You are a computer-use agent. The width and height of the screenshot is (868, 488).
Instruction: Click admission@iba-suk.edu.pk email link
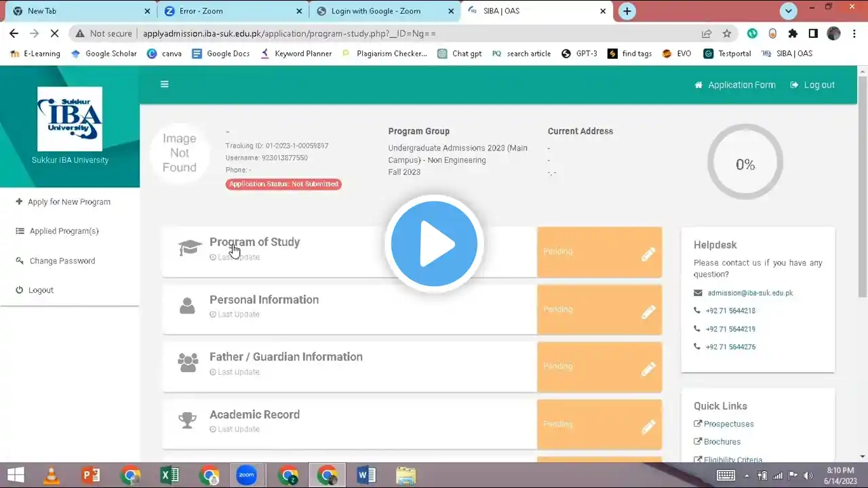click(750, 293)
